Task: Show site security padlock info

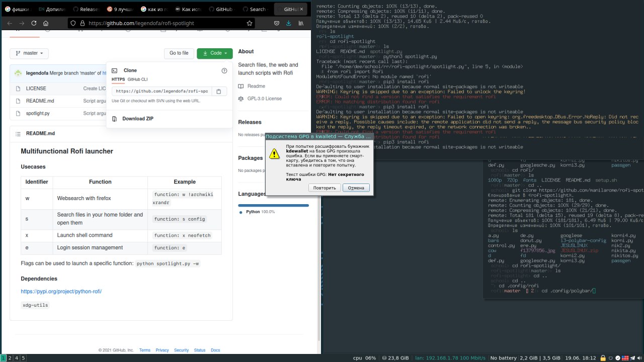Action: (82, 23)
